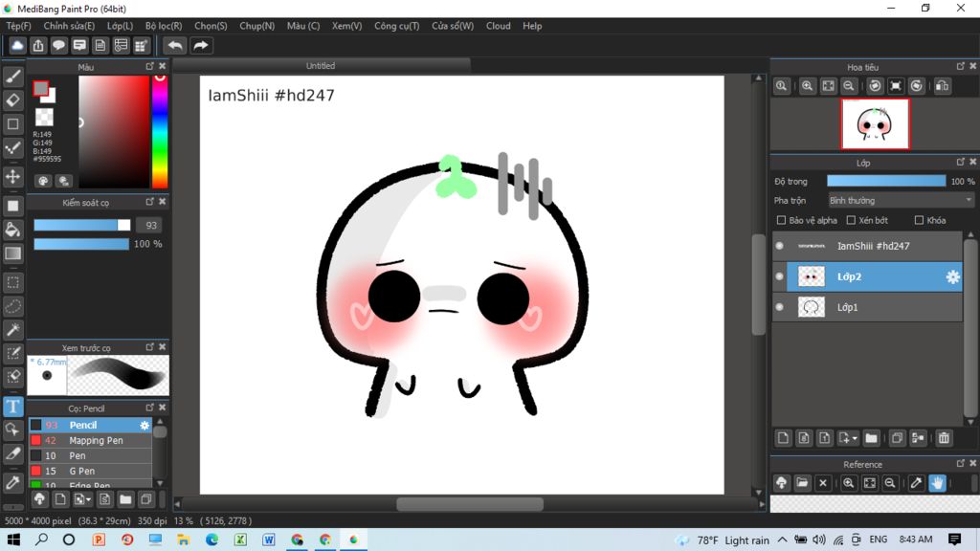Select the Brush tool in left toolbar
980x551 pixels.
(13, 77)
